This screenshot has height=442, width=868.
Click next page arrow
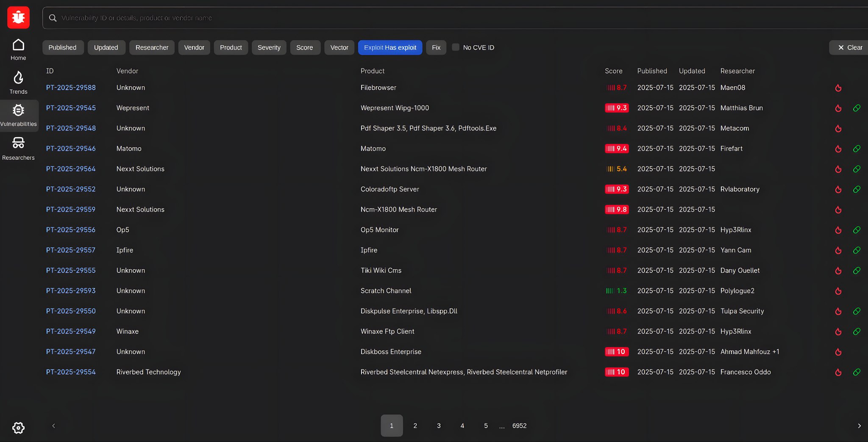[x=859, y=425]
